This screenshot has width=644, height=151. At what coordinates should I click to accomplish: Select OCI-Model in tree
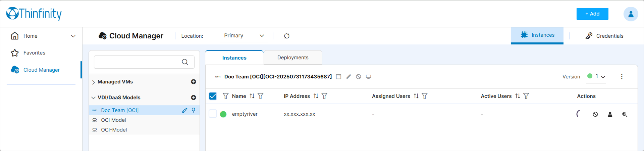coord(114,130)
